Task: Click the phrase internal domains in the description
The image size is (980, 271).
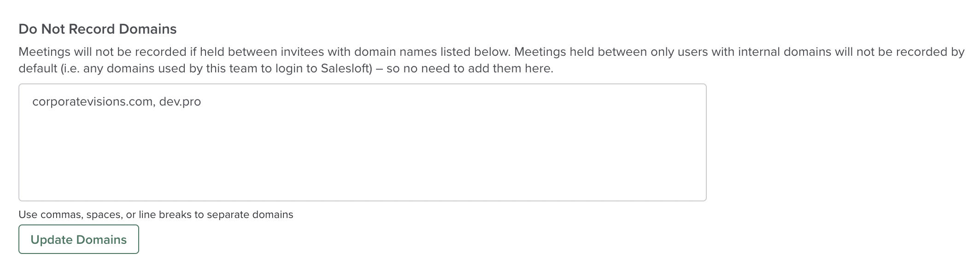Action: pos(785,52)
